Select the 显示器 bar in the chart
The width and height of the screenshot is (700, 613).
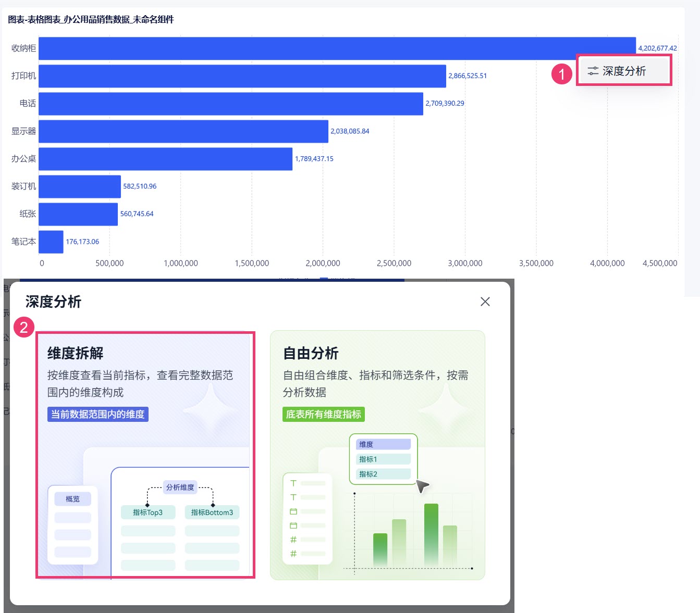click(183, 131)
